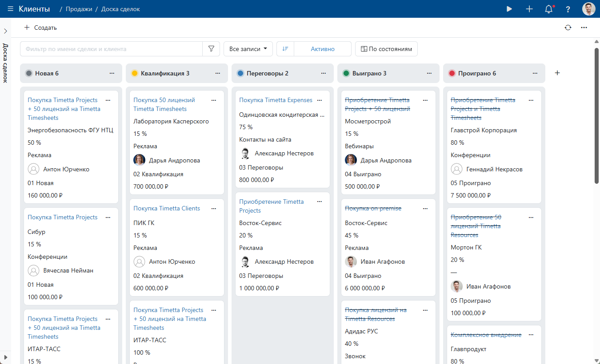Screen dimensions: 600x364
Task: Focus the deal and client filter field
Action: 111,49
